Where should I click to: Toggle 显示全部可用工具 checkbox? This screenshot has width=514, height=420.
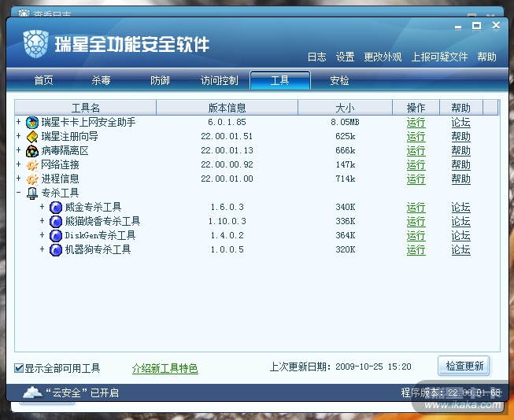pyautogui.click(x=19, y=368)
